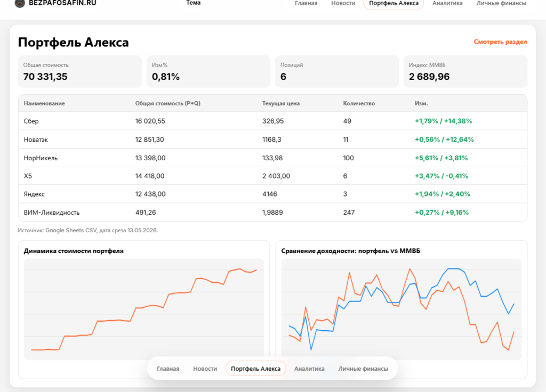Open Новости in top navigation
This screenshot has width=546, height=392.
[343, 3]
